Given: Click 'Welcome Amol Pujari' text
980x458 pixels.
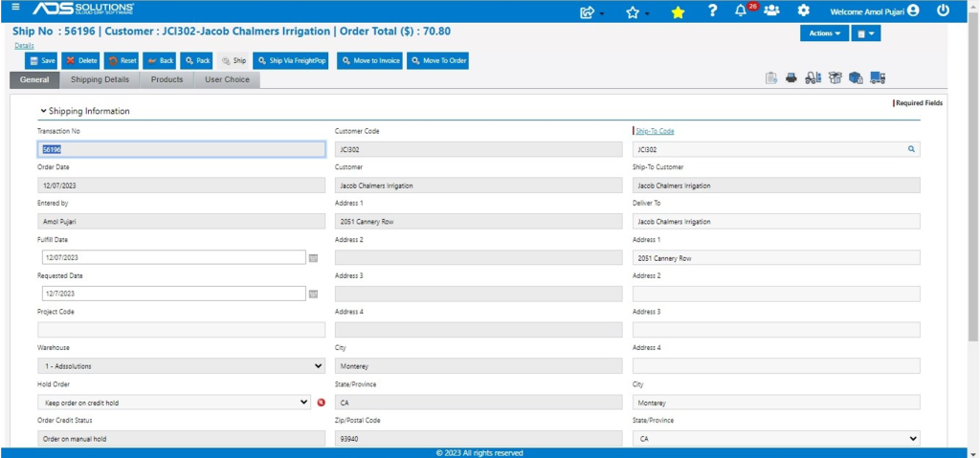Looking at the screenshot, I should [x=867, y=11].
